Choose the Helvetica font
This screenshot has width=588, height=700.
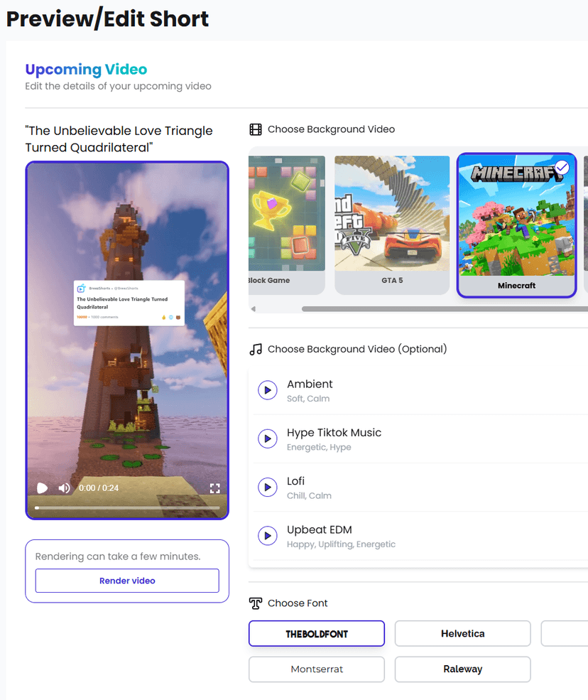(462, 633)
